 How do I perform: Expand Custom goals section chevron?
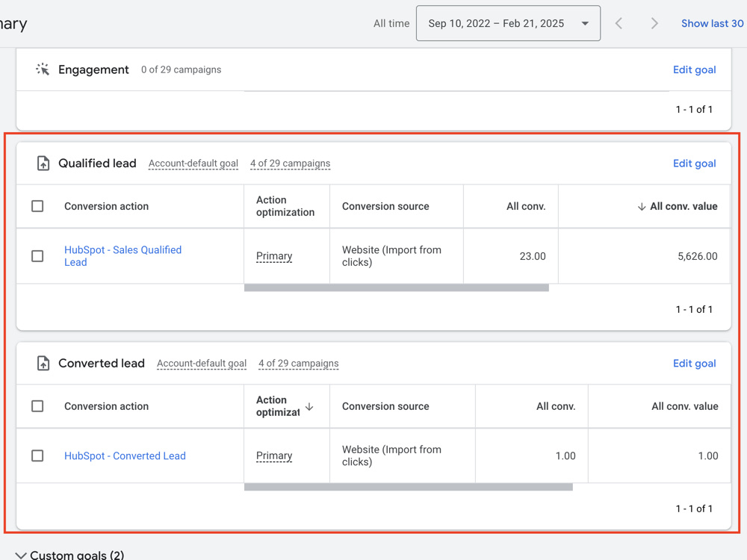point(20,556)
